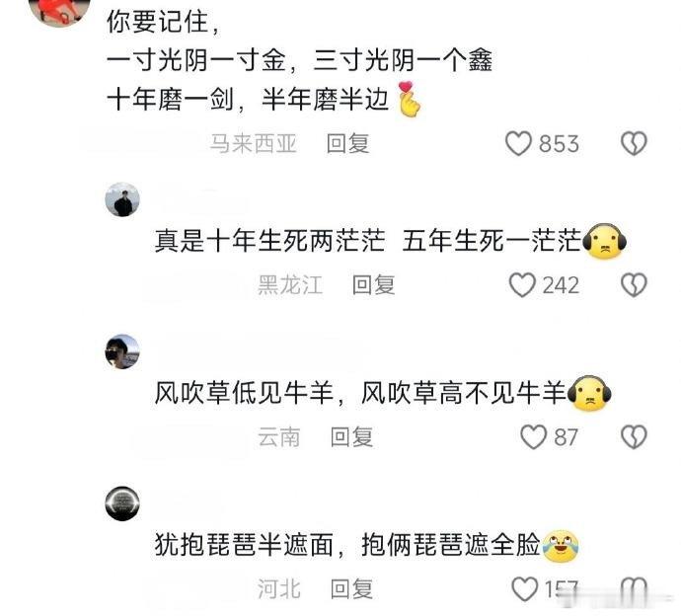
Task: Reply to the Yunnan comment
Action: pyautogui.click(x=351, y=437)
